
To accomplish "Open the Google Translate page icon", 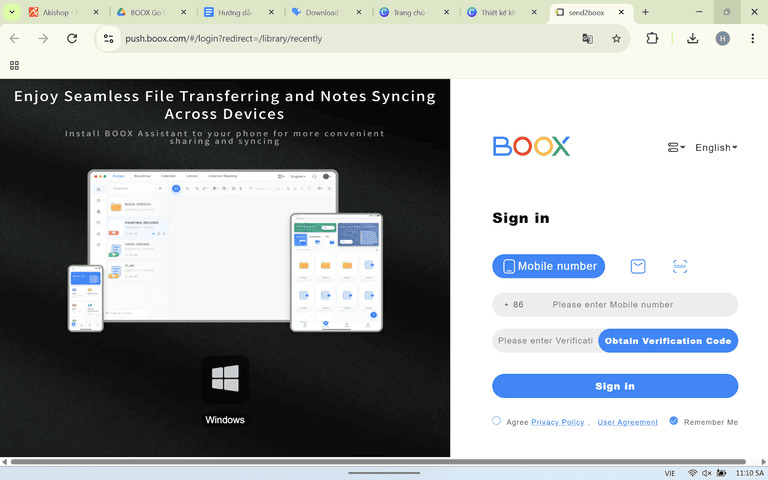I will click(x=587, y=38).
